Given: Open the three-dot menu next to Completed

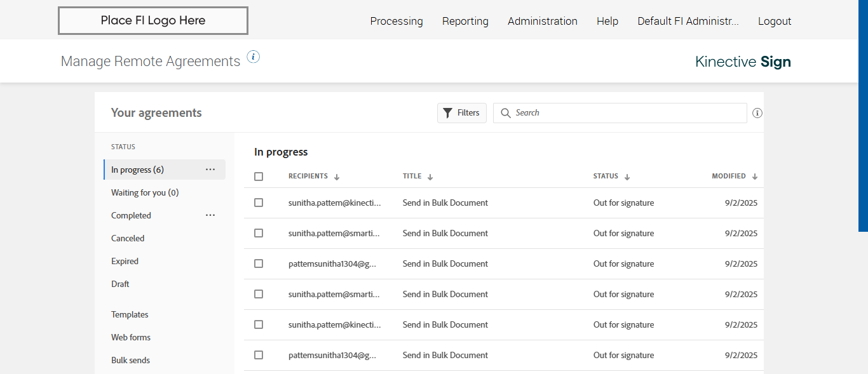Looking at the screenshot, I should pos(210,215).
